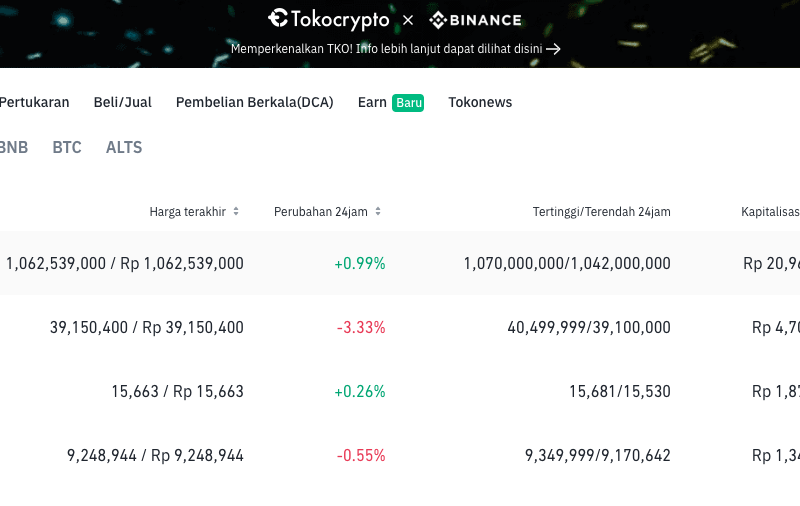
Task: Open the TKO info banner link
Action: pyautogui.click(x=395, y=49)
